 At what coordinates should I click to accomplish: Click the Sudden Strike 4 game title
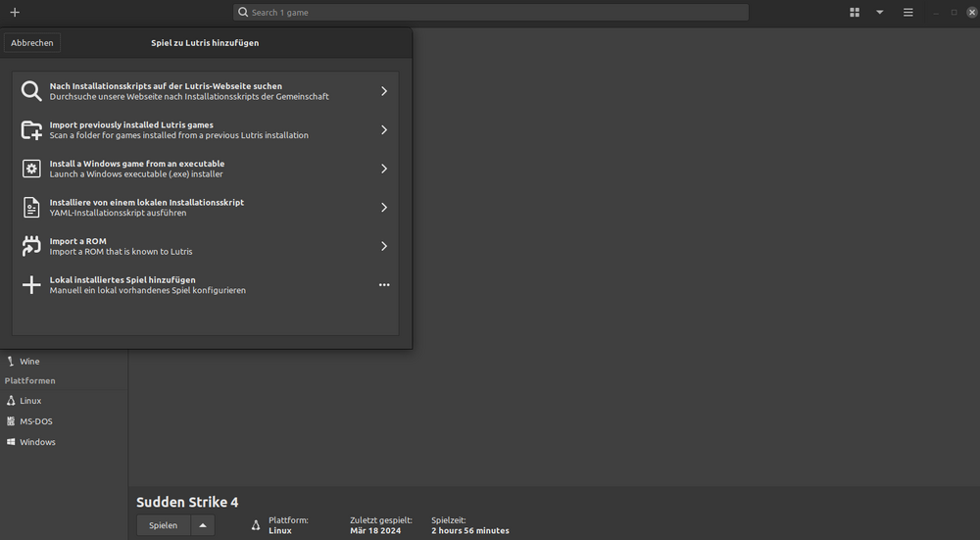point(187,502)
